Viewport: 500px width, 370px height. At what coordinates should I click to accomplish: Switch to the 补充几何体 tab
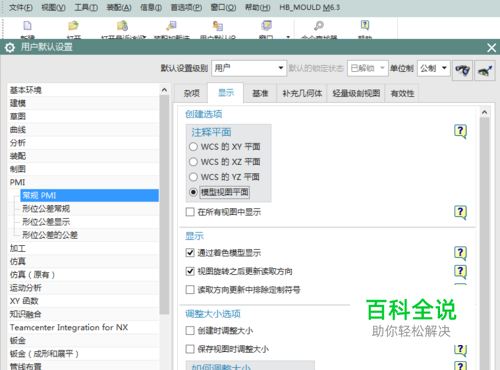302,93
